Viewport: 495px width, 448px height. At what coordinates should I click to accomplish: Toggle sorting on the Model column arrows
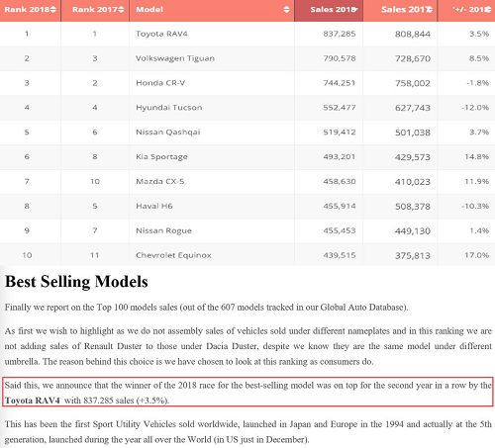(286, 10)
